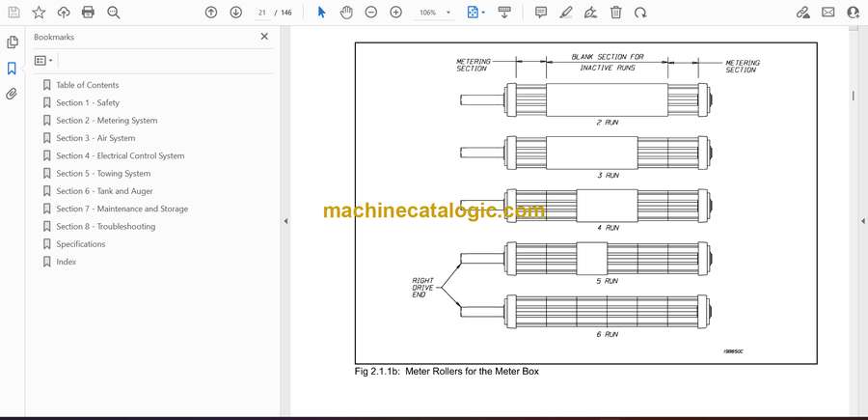
Task: Open Section 2 - Metering System bookmark
Action: point(106,121)
